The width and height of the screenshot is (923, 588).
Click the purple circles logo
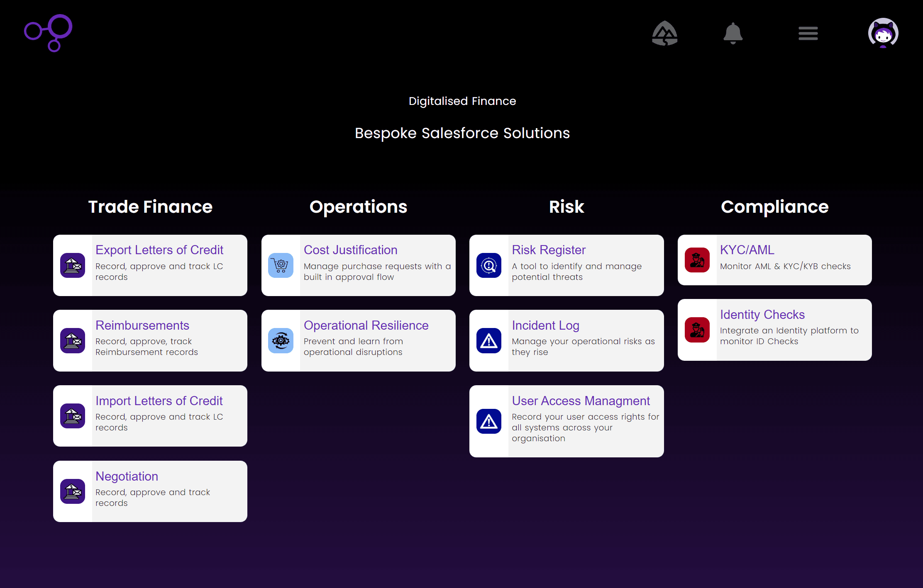click(x=48, y=33)
